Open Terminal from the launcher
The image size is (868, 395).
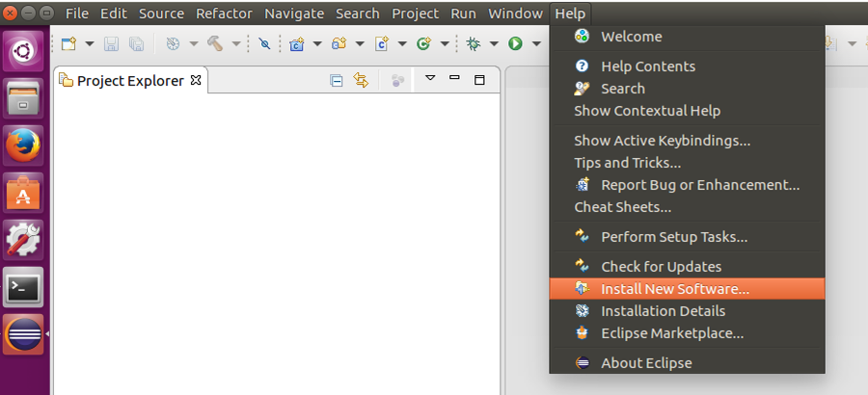click(23, 286)
